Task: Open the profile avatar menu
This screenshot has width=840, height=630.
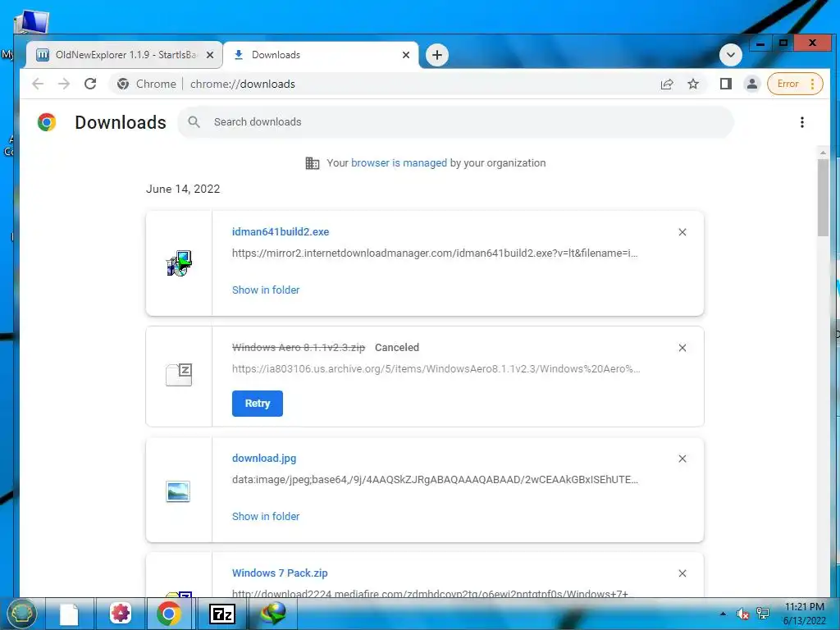Action: (x=752, y=84)
